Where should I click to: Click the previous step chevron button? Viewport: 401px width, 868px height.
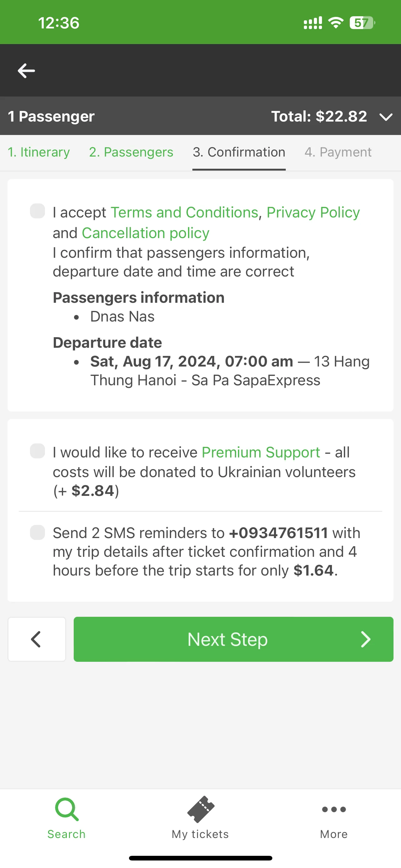(x=37, y=639)
